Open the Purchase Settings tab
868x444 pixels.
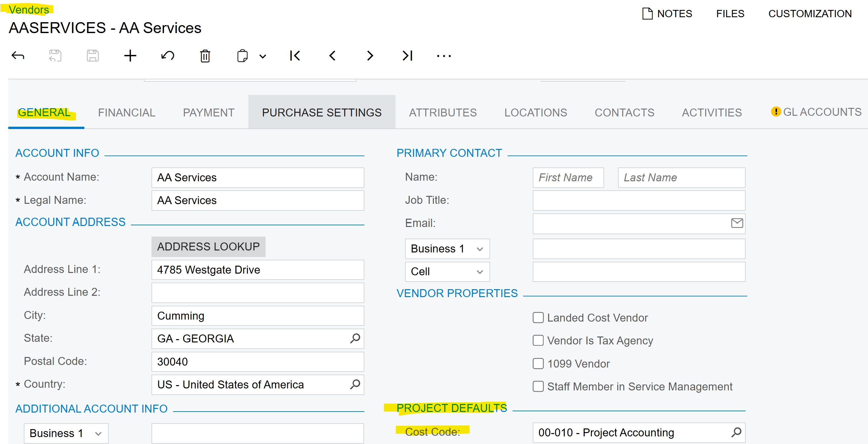[321, 112]
